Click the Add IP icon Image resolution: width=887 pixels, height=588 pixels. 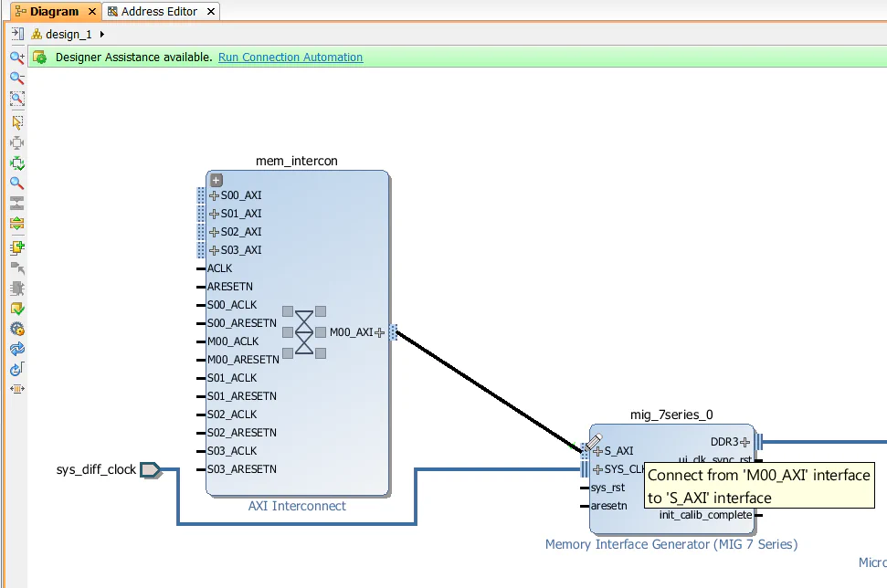point(16,245)
